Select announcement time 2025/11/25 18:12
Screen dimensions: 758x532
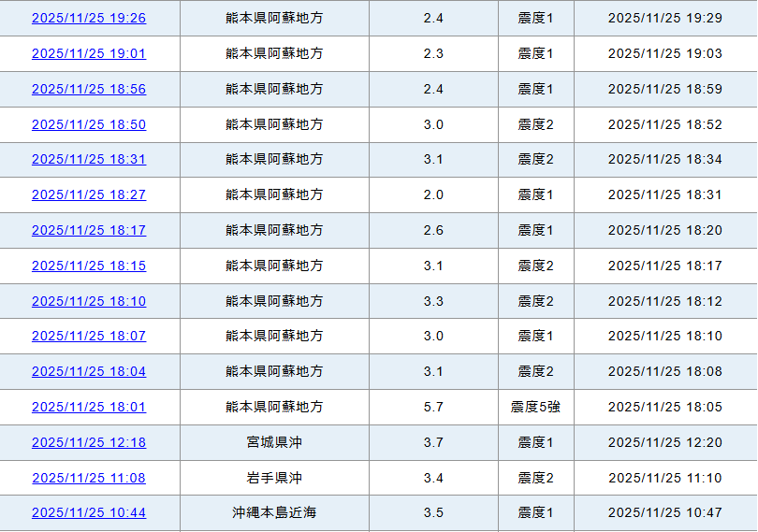(665, 301)
